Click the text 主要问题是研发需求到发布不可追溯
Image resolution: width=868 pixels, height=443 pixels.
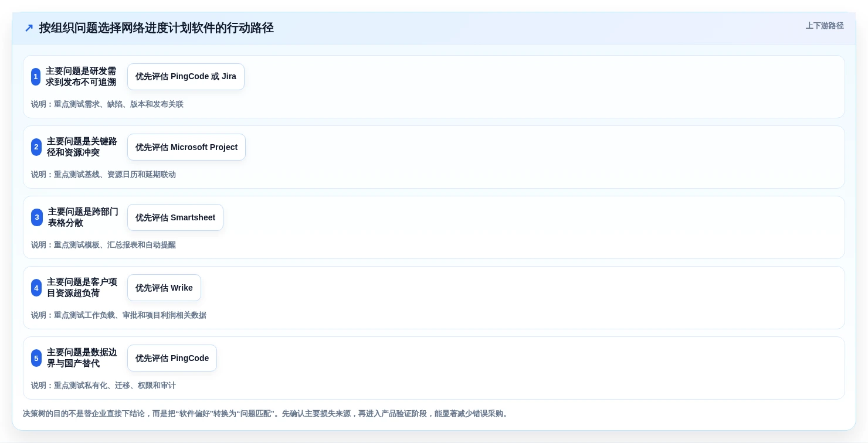pyautogui.click(x=81, y=77)
